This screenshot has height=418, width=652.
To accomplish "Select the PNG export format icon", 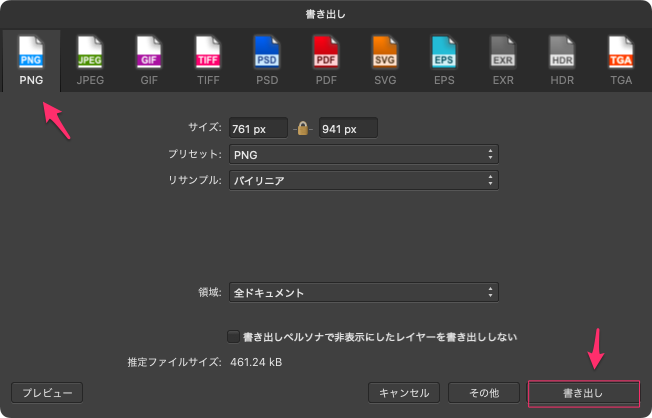I will (31, 59).
